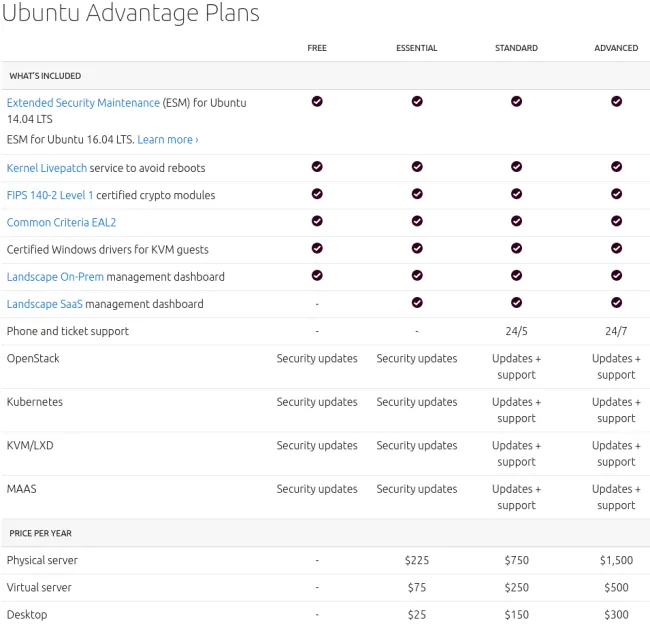Image resolution: width=650 pixels, height=624 pixels.
Task: Click Physical server price $225
Action: coord(417,560)
